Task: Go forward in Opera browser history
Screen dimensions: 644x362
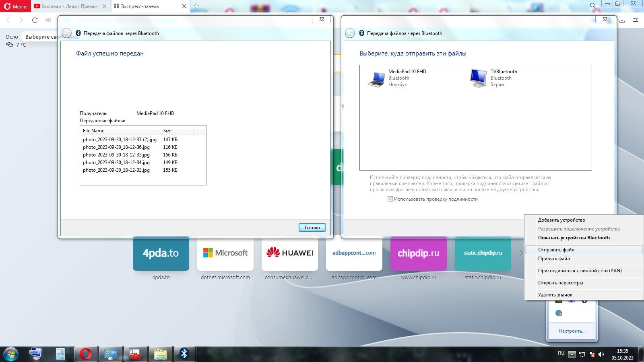Action: pyautogui.click(x=21, y=20)
